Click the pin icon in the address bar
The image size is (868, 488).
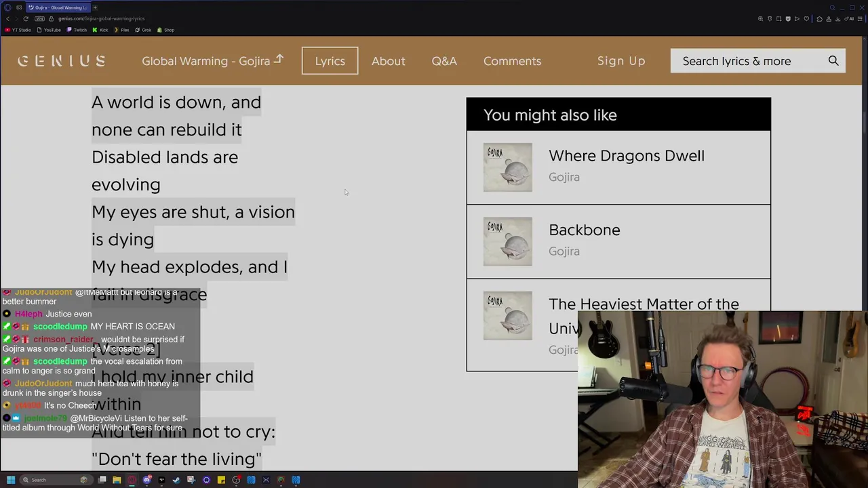tap(770, 19)
